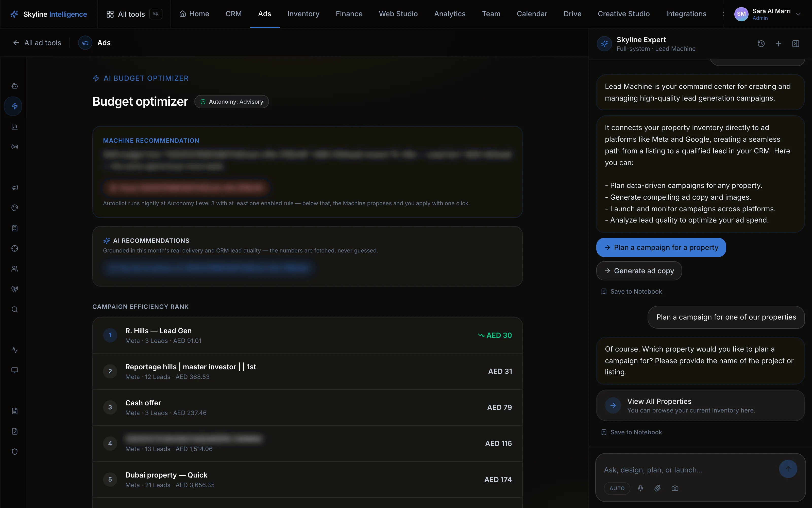
Task: Click Save to Notebook below View All Properties
Action: coord(632,432)
